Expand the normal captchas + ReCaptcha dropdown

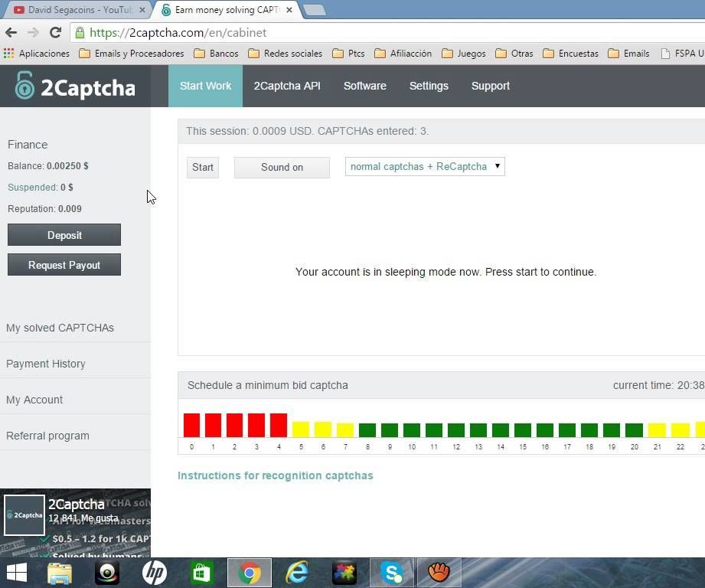pos(425,166)
